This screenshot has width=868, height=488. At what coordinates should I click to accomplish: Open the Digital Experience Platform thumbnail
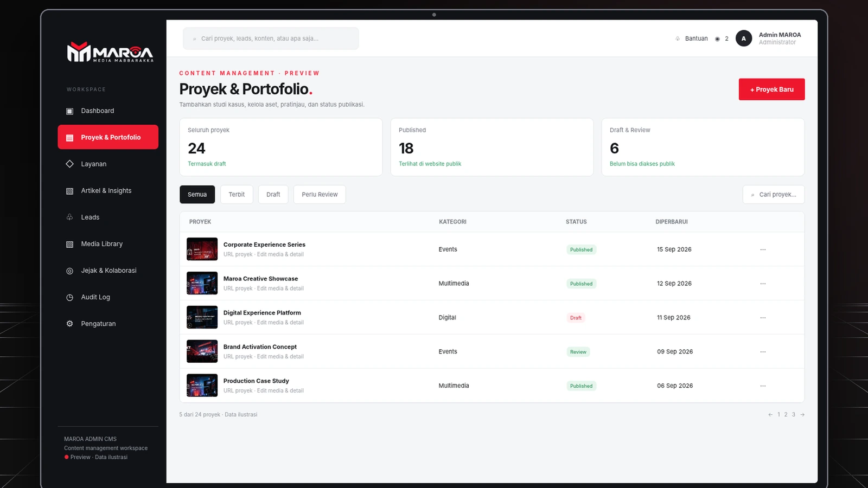[x=202, y=318]
